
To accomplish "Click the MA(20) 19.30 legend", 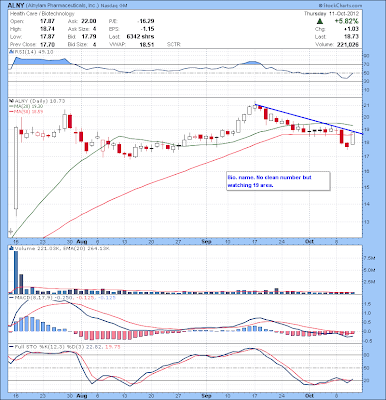I will (x=28, y=106).
